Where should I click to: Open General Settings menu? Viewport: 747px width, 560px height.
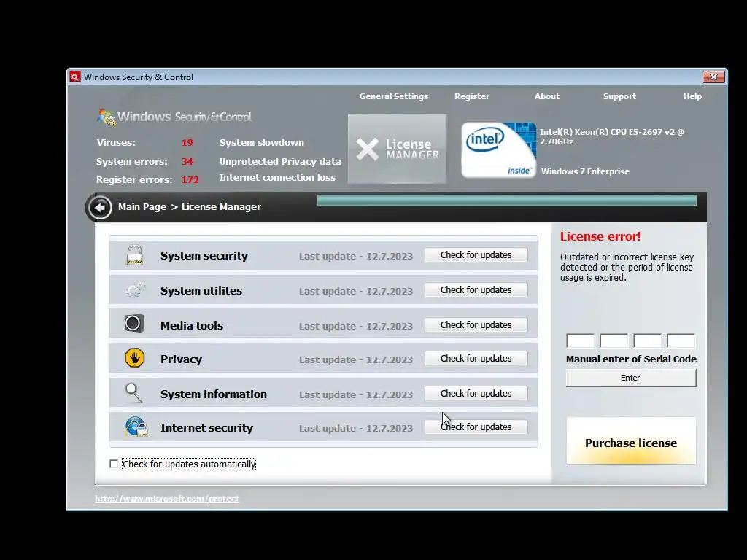(393, 96)
